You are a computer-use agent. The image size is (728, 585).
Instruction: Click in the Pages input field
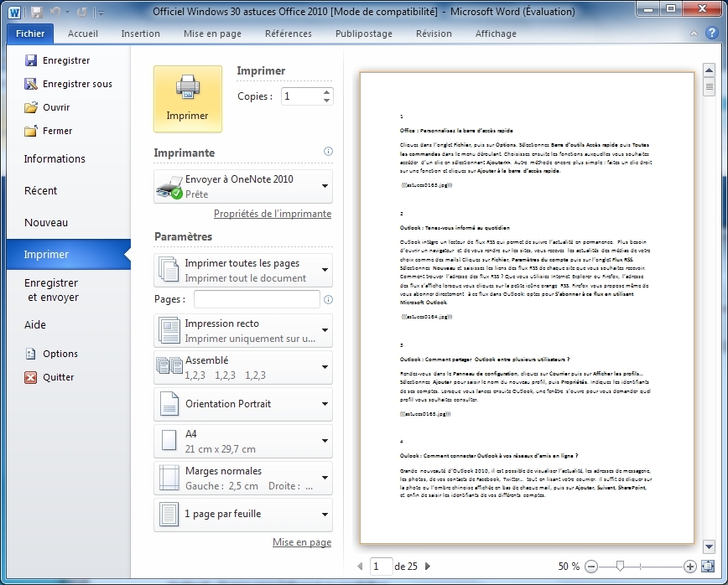(257, 299)
